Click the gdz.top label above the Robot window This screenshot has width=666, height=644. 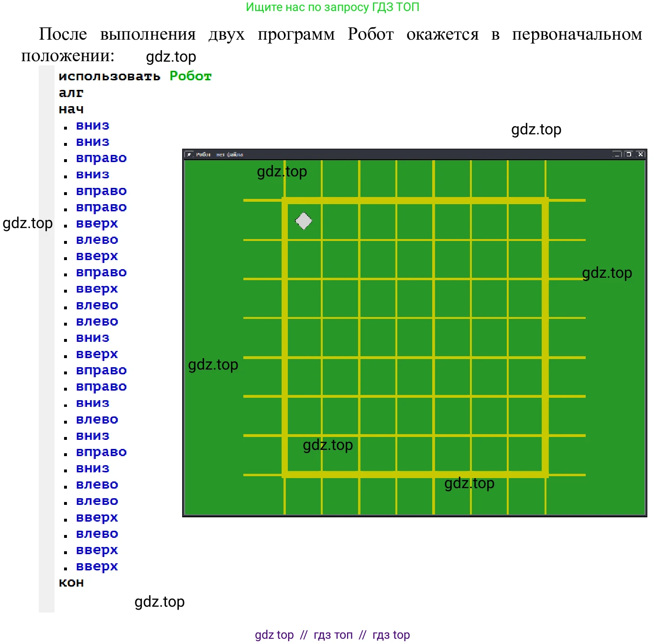coord(536,130)
